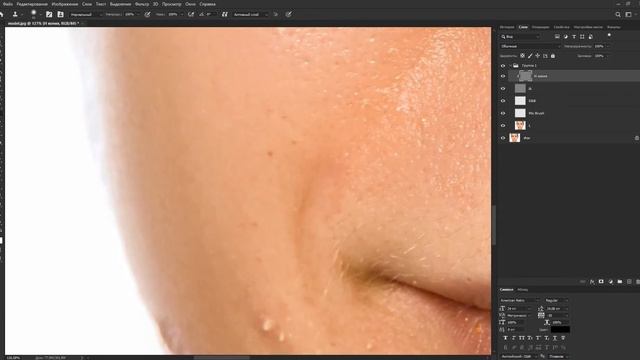
Task: Select the Фон layer thumbnail
Action: 515,138
